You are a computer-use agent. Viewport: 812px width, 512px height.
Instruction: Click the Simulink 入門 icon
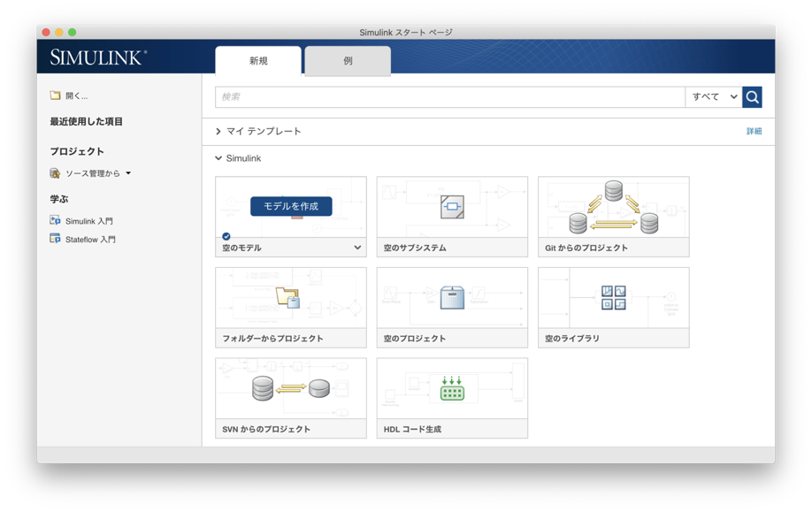coord(55,221)
